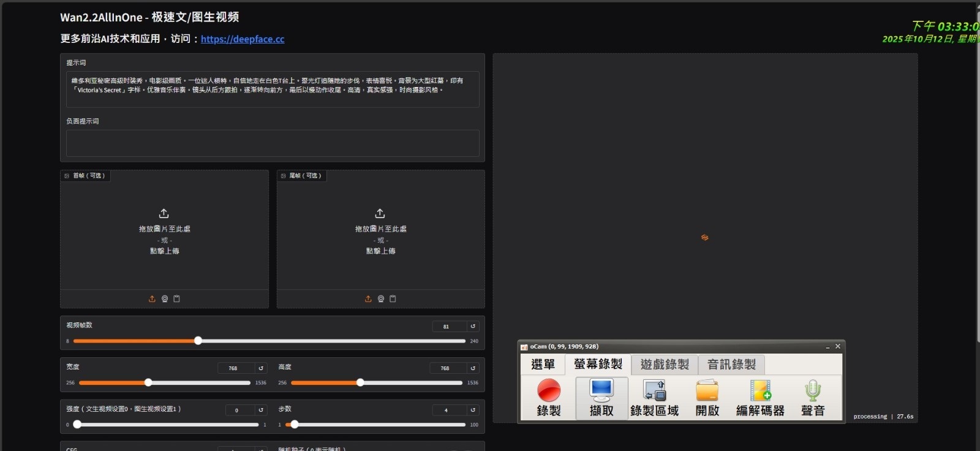Image resolution: width=980 pixels, height=451 pixels.
Task: Click 點擊上傳 in the 尾帧 upload area
Action: coord(380,251)
